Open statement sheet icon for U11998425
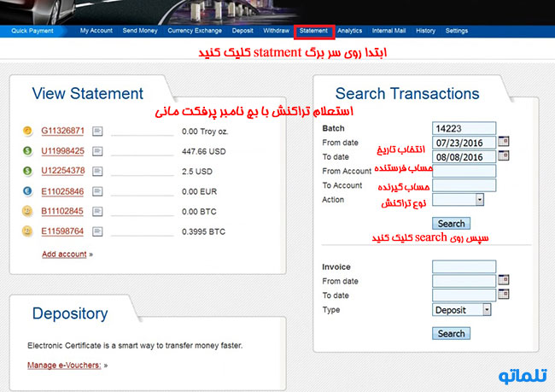Viewport: 555px width, 392px height. tap(97, 151)
